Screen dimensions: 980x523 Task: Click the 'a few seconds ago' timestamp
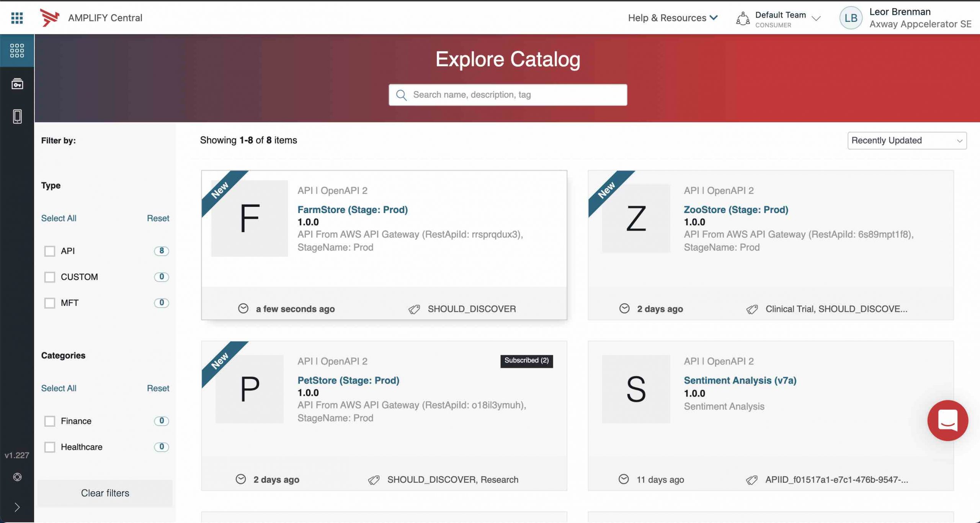[x=295, y=309]
